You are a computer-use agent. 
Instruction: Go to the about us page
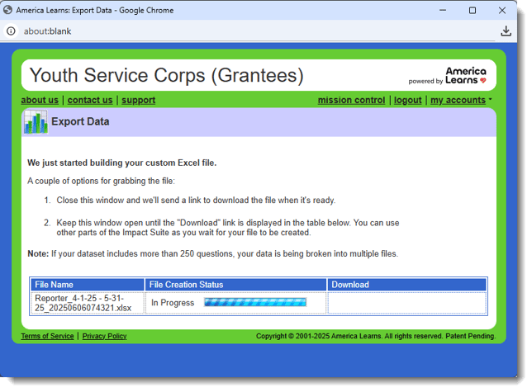(40, 100)
